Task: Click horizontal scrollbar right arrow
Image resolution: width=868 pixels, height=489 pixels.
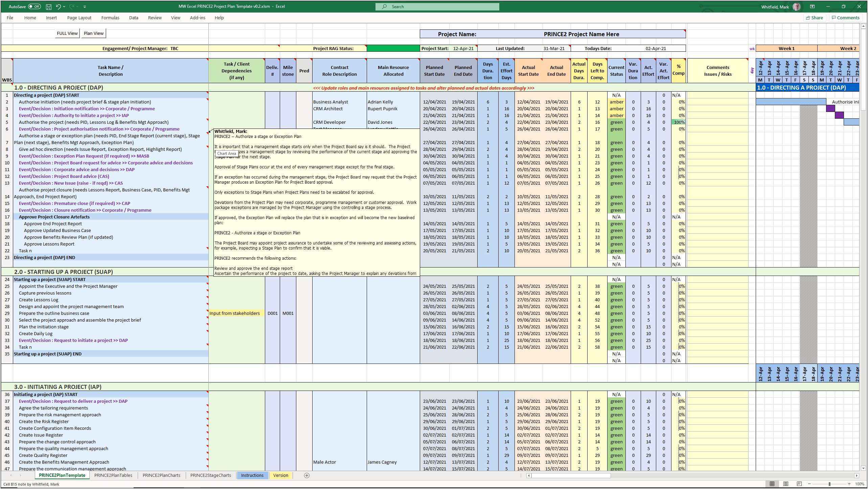Action: [856, 475]
